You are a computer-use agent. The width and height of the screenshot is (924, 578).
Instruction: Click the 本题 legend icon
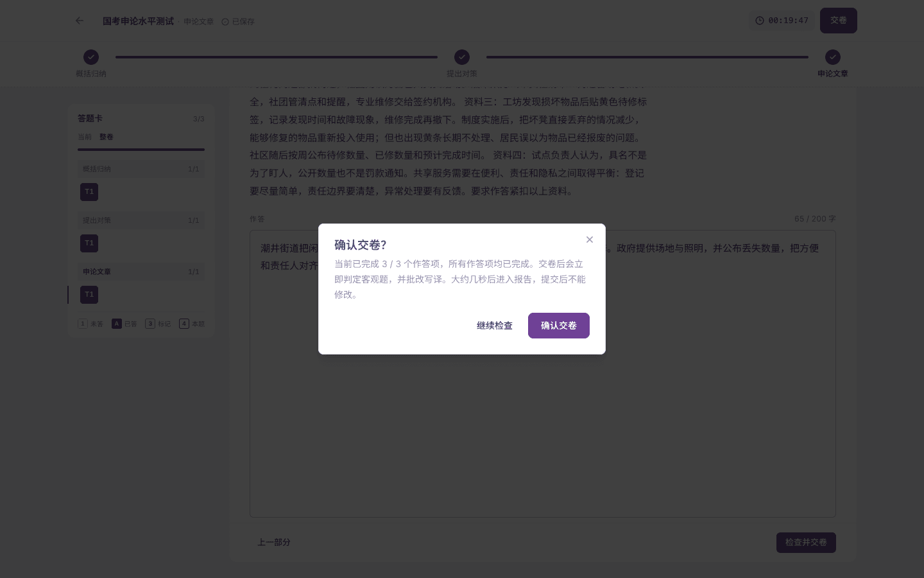coord(184,324)
